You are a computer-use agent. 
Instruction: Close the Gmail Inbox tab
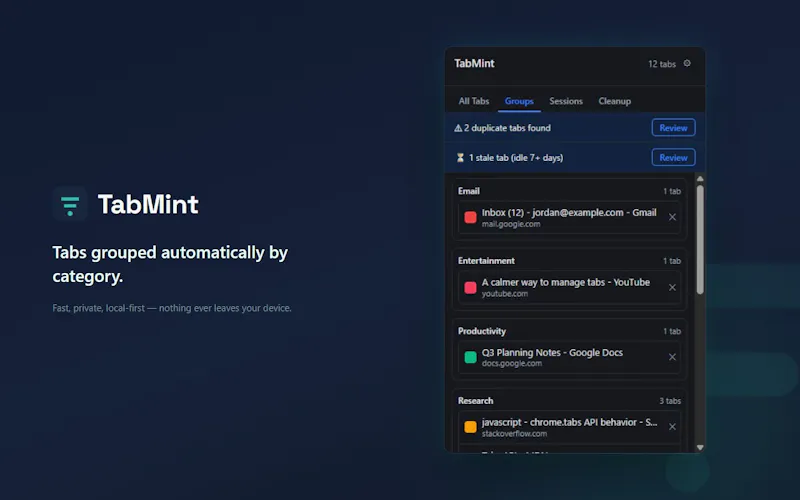pos(672,217)
